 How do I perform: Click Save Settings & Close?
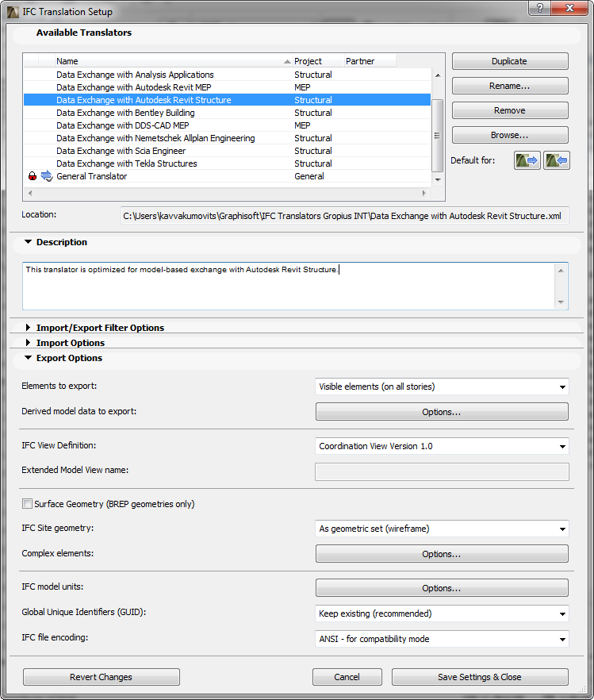480,677
